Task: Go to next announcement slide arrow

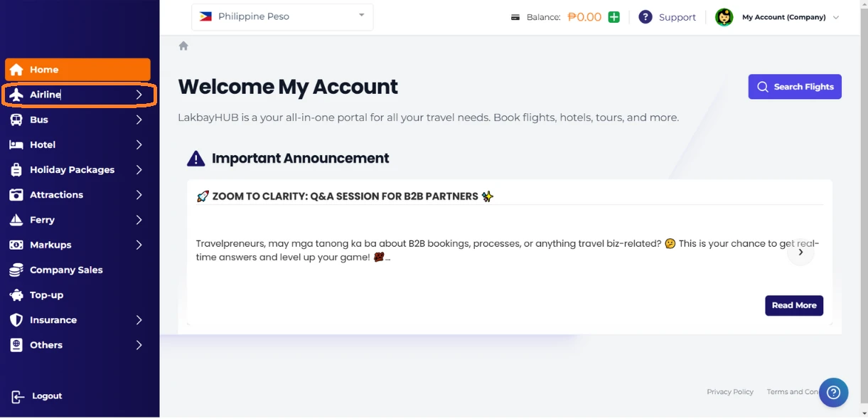Action: pyautogui.click(x=800, y=252)
